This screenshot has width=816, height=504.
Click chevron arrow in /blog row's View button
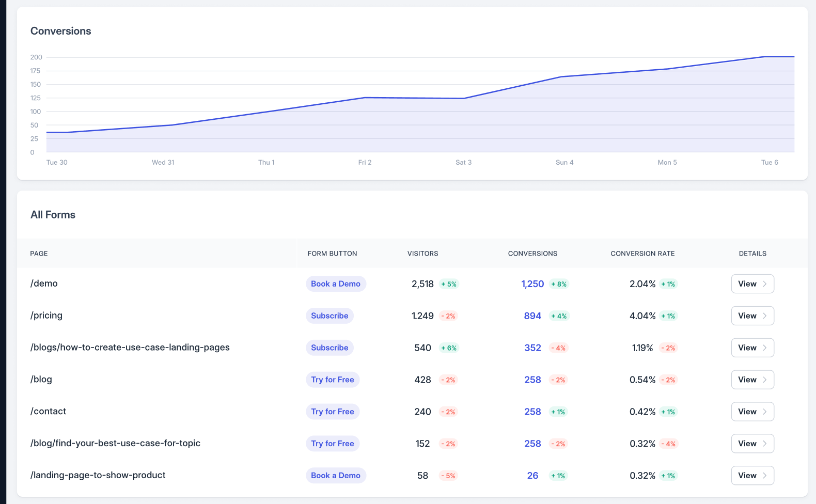[x=765, y=380]
